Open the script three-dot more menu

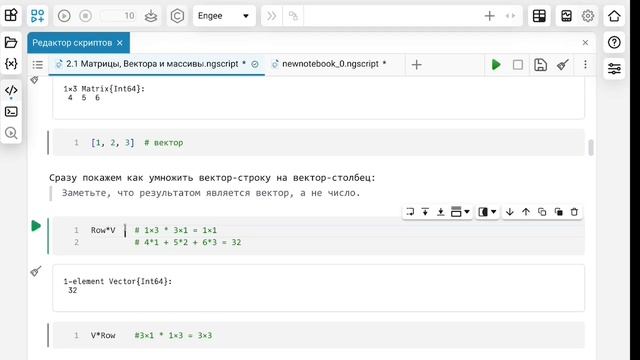(585, 64)
